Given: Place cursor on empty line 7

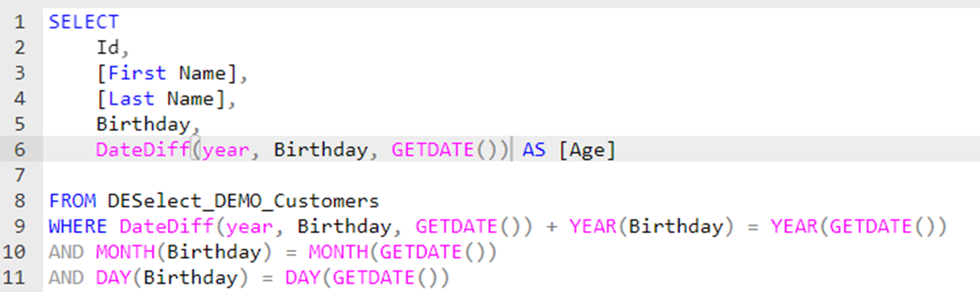Looking at the screenshot, I should point(242,175).
